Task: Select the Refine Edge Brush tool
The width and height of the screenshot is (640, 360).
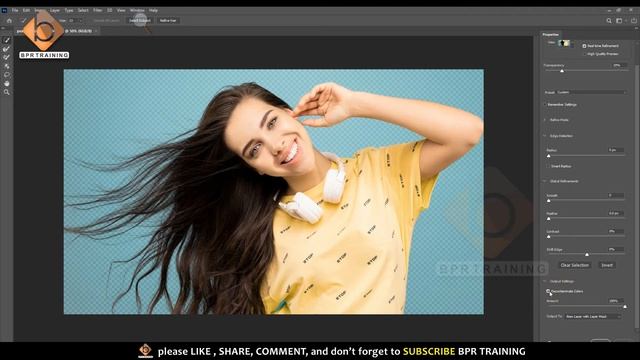Action: 7,49
